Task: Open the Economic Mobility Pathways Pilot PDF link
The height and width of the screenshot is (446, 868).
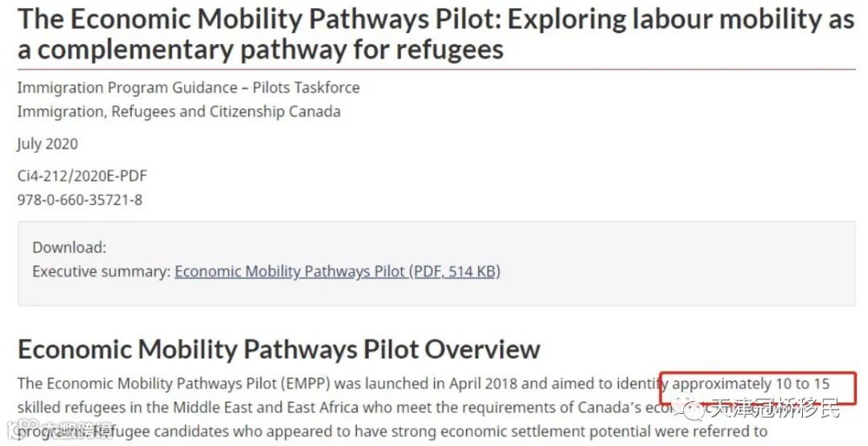Action: [x=338, y=272]
